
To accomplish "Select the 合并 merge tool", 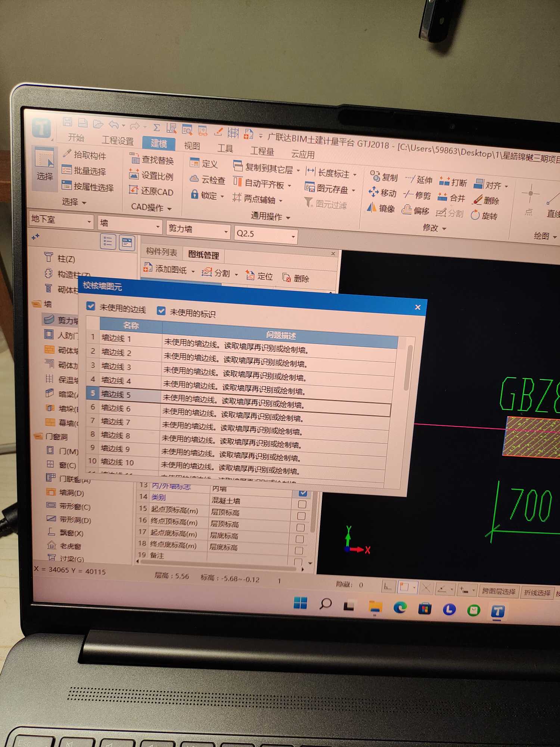I will (451, 198).
